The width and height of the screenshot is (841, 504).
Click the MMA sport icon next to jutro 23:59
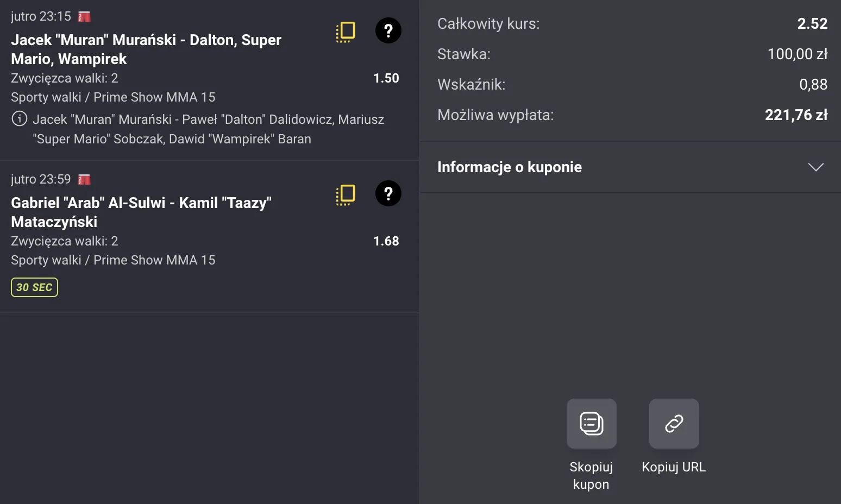coord(84,179)
